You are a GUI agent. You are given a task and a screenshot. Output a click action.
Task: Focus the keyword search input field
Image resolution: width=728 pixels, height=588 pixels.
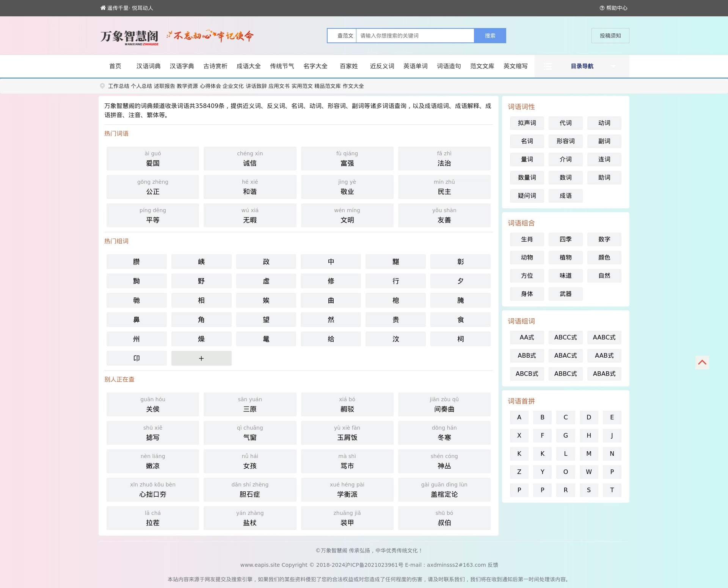tap(415, 36)
